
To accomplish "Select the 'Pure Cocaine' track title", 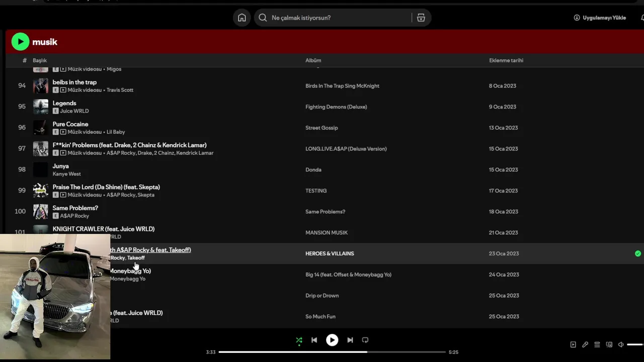I will [x=70, y=124].
